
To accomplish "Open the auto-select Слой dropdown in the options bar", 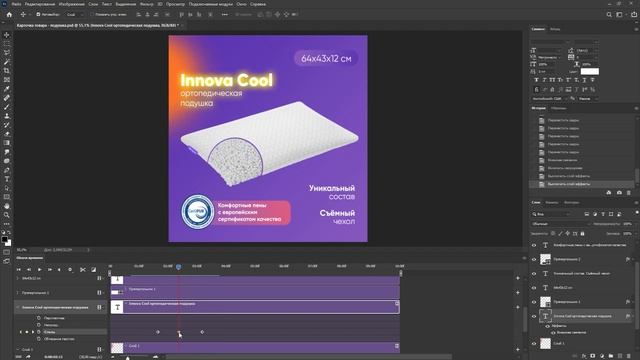I will tap(74, 14).
